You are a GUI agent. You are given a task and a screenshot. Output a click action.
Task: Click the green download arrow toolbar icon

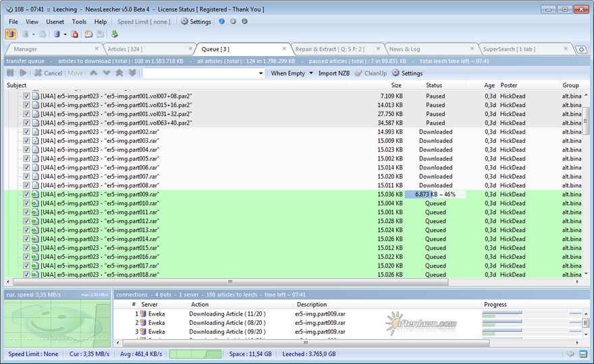(x=114, y=34)
